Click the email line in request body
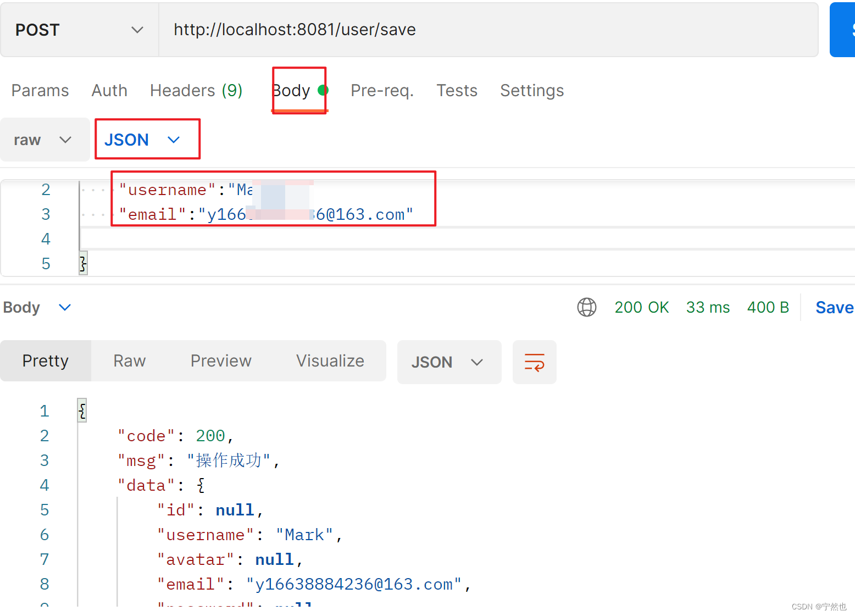 [266, 214]
